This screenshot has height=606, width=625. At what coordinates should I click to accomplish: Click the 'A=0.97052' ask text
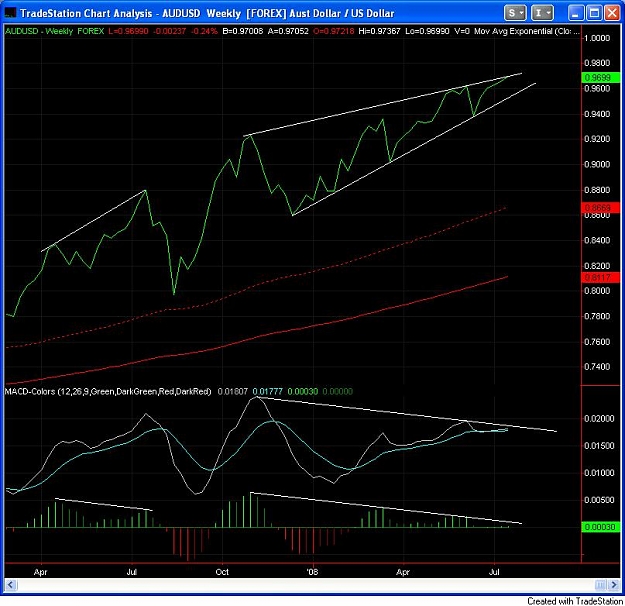click(x=288, y=31)
